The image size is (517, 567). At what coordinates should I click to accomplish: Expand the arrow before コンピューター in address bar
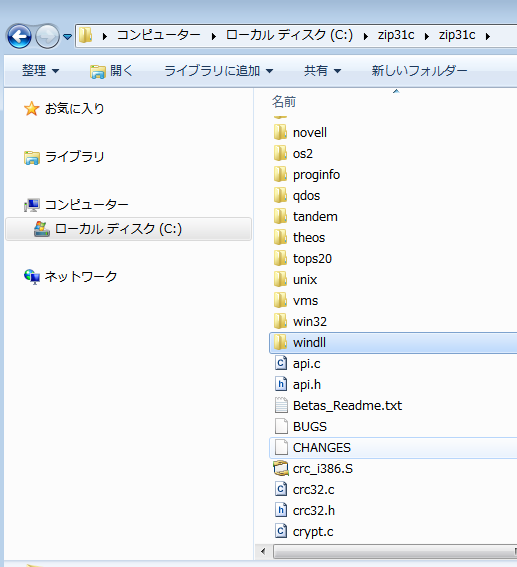pyautogui.click(x=105, y=36)
